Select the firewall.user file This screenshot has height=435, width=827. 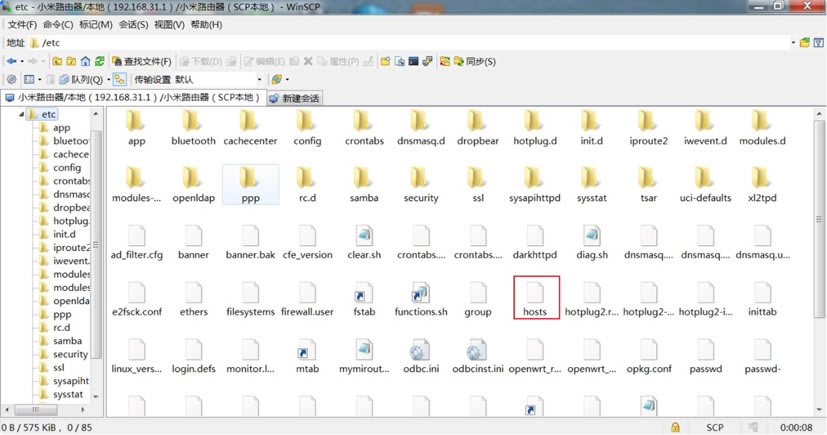306,295
